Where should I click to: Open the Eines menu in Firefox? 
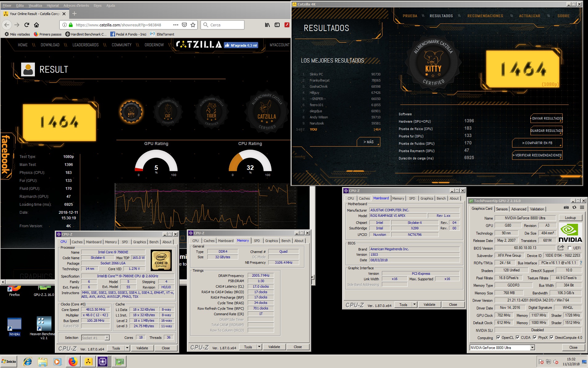pyautogui.click(x=97, y=6)
